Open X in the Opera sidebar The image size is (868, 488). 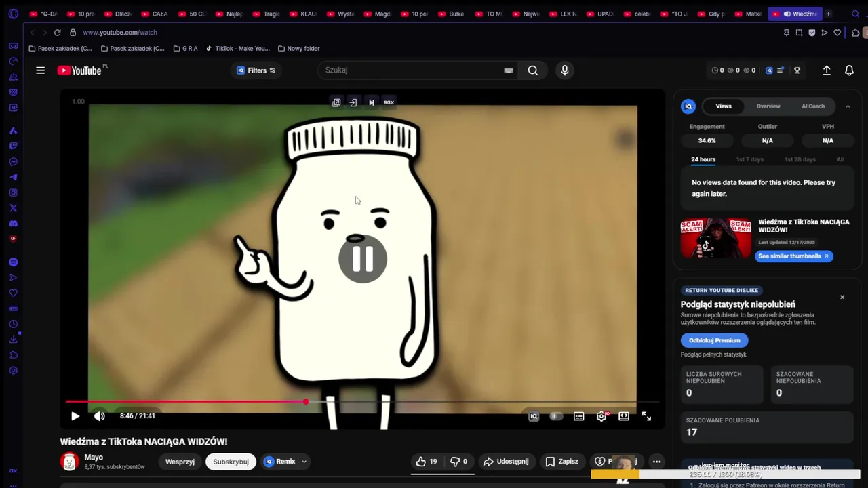[13, 208]
